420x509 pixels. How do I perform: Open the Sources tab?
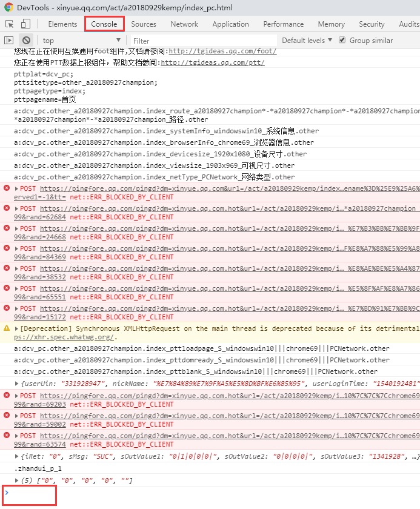[144, 24]
